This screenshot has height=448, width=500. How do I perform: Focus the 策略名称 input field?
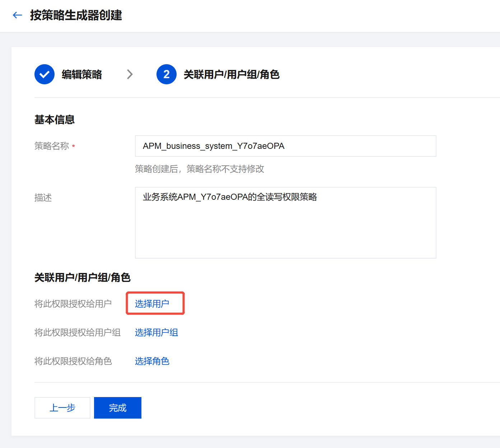click(286, 146)
